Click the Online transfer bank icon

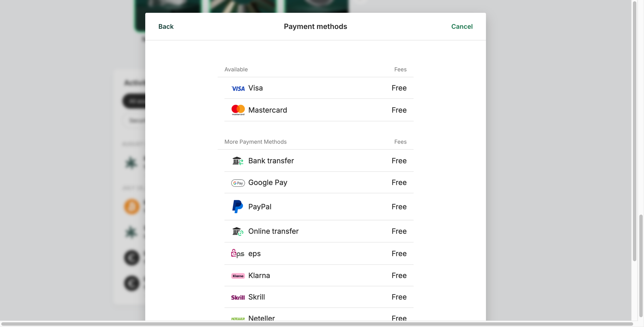pyautogui.click(x=238, y=231)
